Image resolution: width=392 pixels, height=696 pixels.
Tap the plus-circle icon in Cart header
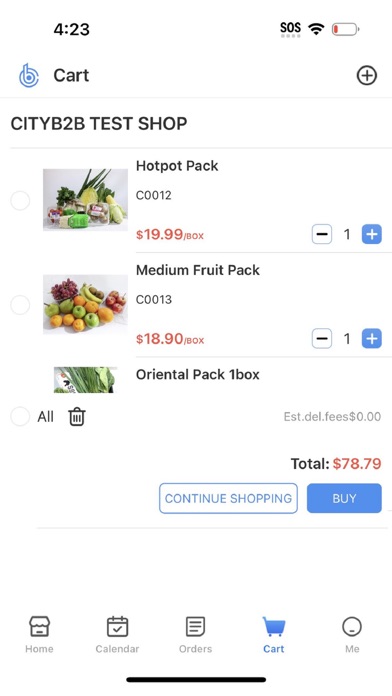[366, 75]
